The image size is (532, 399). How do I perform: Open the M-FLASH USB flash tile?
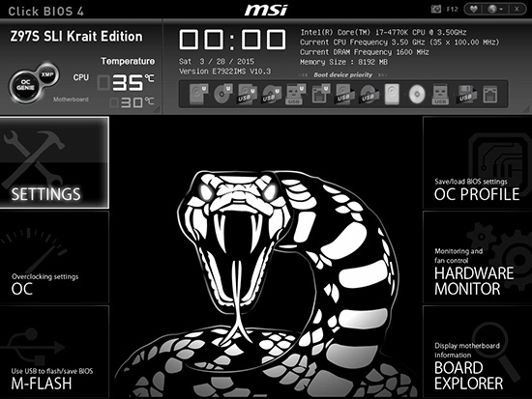pos(54,352)
